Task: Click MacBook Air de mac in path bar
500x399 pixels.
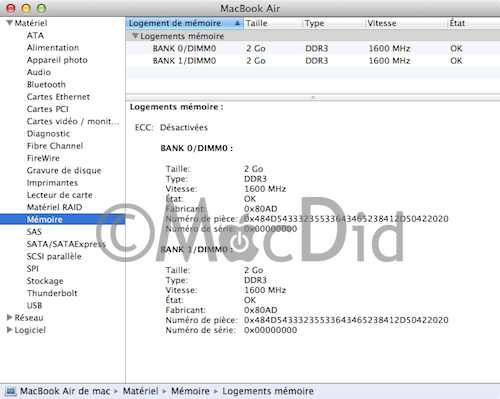Action: point(65,391)
